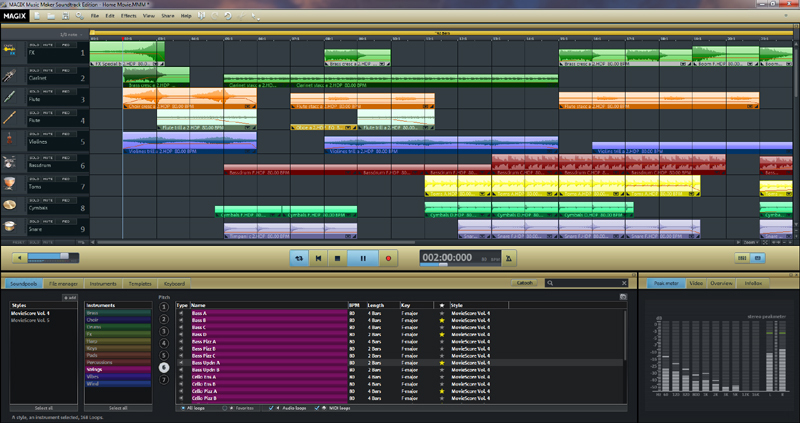Viewport: 800px width, 423px height.
Task: Solo the Bassdrum track
Action: point(34,158)
